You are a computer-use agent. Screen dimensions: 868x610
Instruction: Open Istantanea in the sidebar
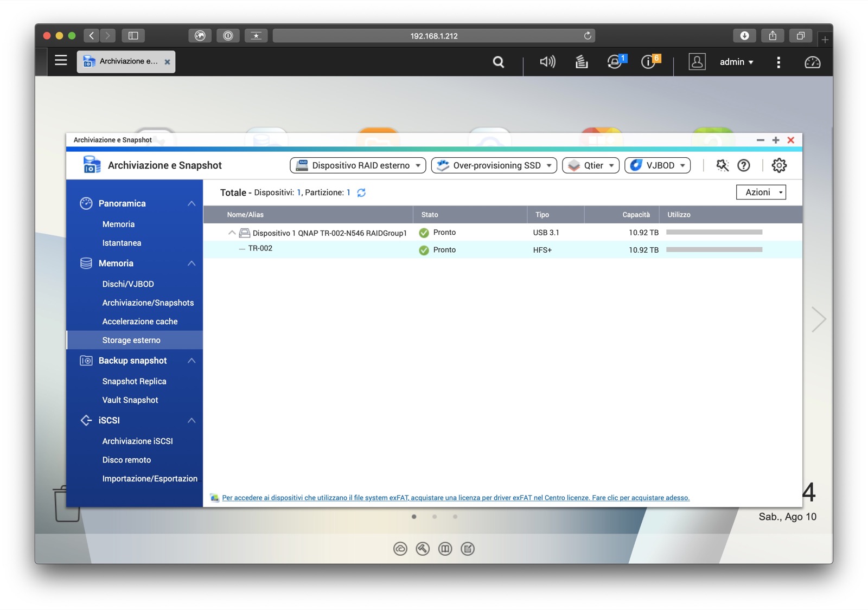click(x=122, y=243)
